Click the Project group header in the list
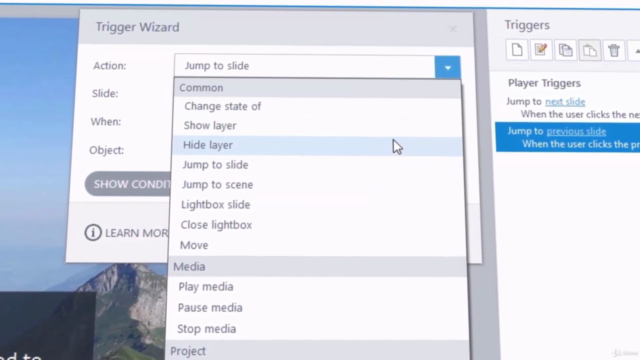The width and height of the screenshot is (640, 360). pyautogui.click(x=318, y=351)
